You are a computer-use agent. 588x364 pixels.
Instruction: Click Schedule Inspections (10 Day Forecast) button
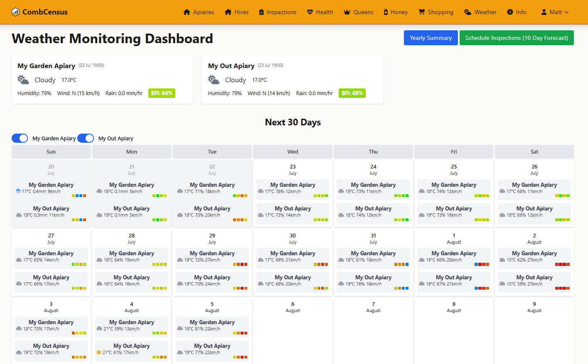(516, 38)
